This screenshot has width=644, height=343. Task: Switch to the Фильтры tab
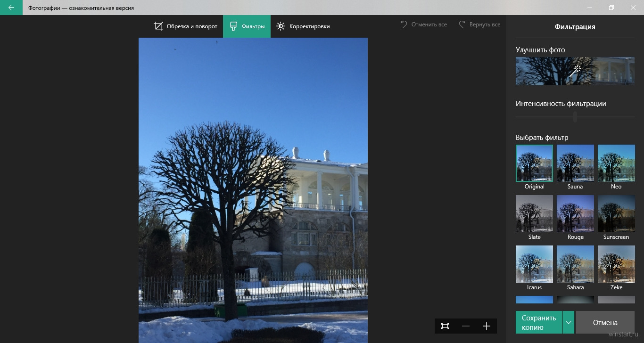(247, 26)
